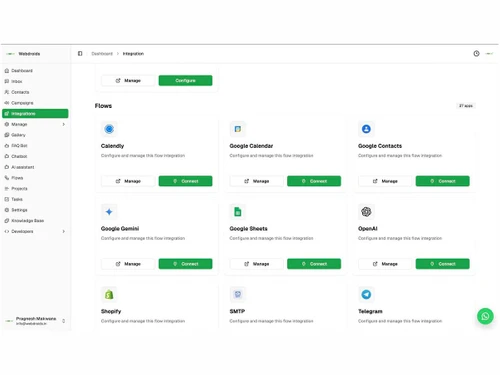500x375 pixels.
Task: Toggle the sidebar panel icon
Action: pyautogui.click(x=80, y=54)
